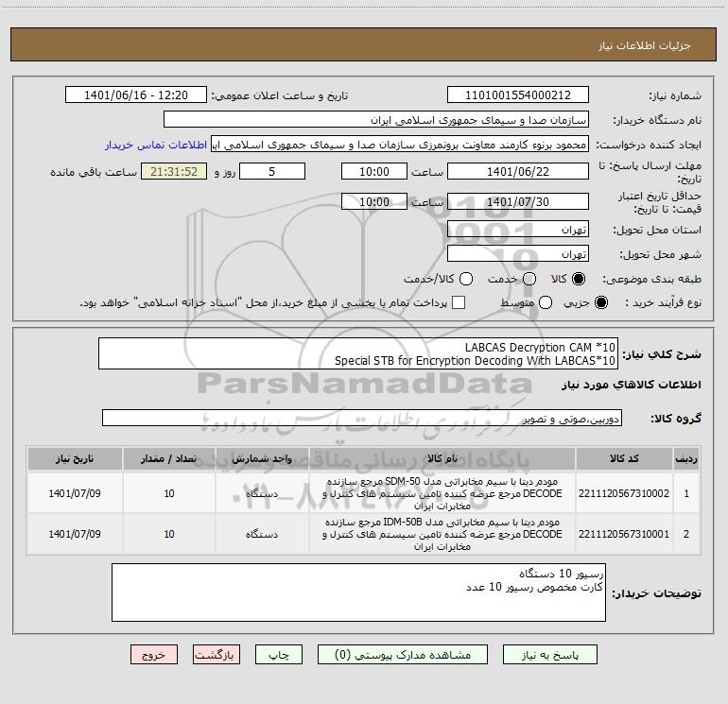Click the 1401/06/22 deadline date field
The width and height of the screenshot is (728, 704).
point(518,172)
